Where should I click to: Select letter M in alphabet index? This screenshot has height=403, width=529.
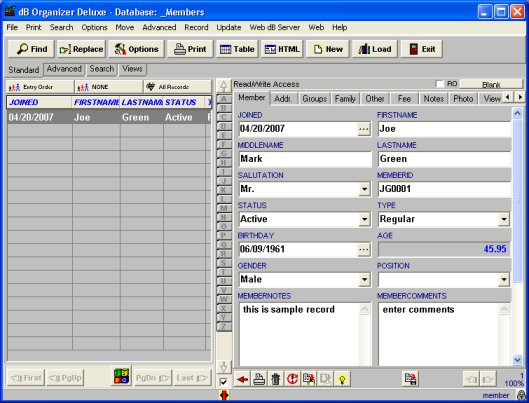click(x=223, y=208)
